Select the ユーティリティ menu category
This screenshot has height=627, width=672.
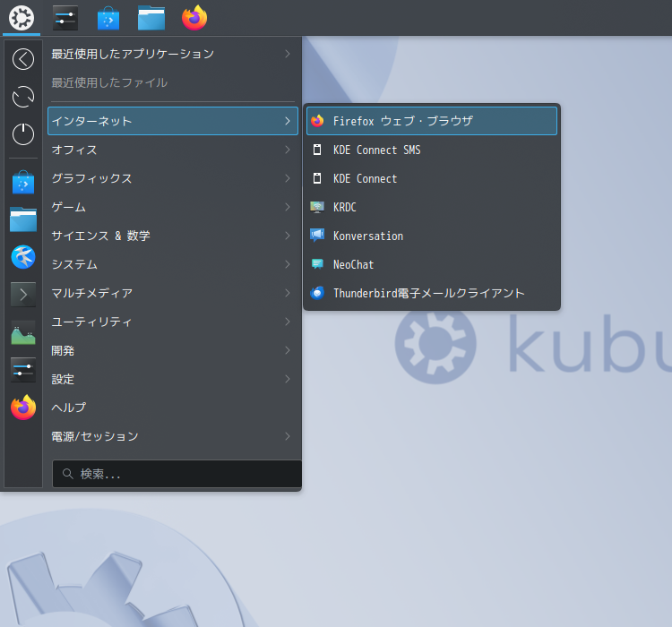click(x=173, y=322)
